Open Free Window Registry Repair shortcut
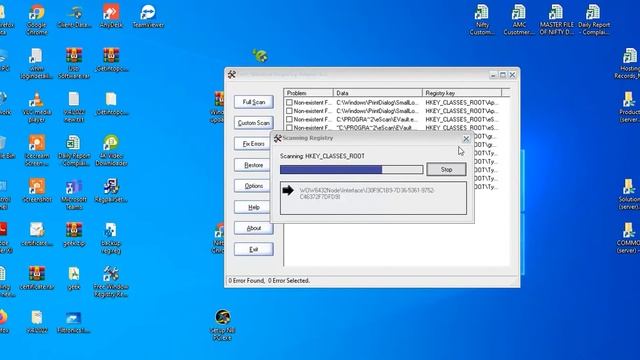640x360 pixels. (x=111, y=282)
